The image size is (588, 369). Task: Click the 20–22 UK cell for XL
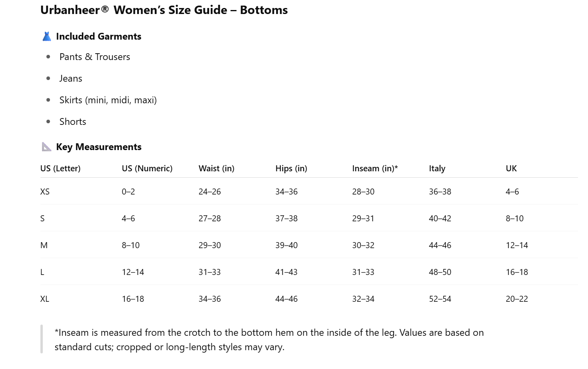pos(517,299)
